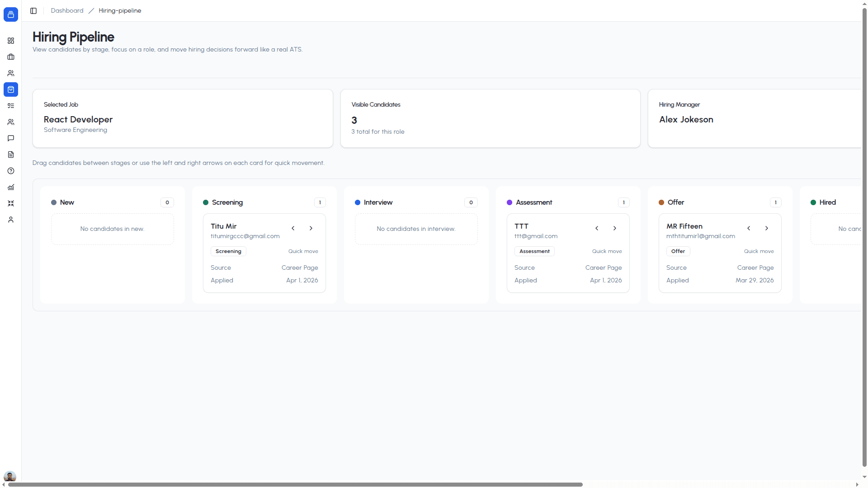
Task: Click email mthtitumir1@gmail.com
Action: coord(701,236)
